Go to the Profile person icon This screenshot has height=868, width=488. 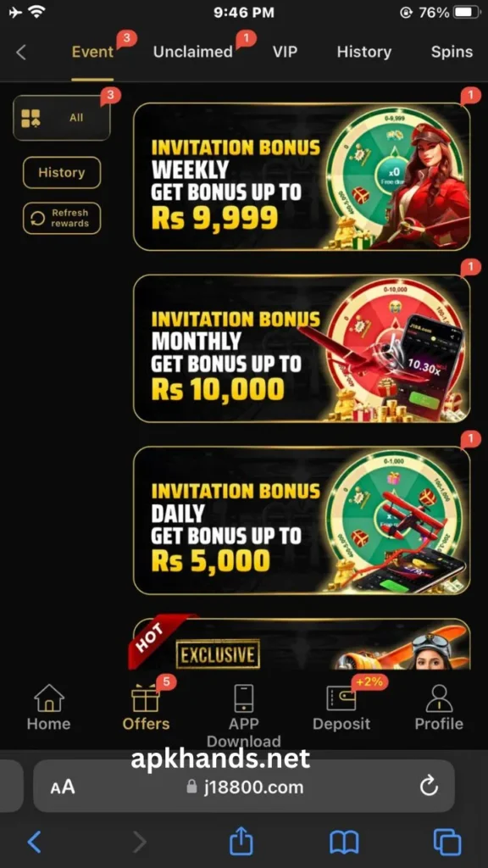click(439, 698)
